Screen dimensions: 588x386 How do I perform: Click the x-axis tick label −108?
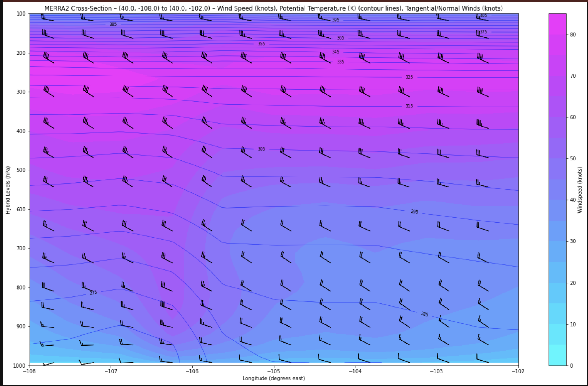[x=29, y=371]
